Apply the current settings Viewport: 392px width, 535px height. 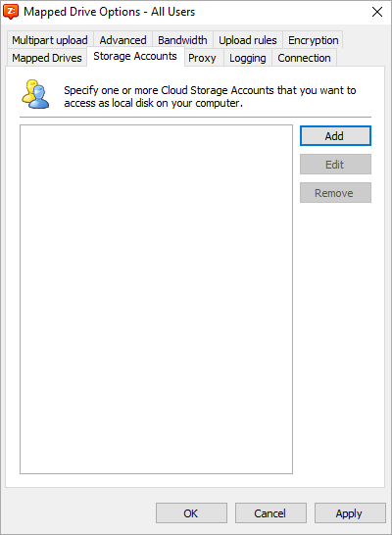click(350, 512)
